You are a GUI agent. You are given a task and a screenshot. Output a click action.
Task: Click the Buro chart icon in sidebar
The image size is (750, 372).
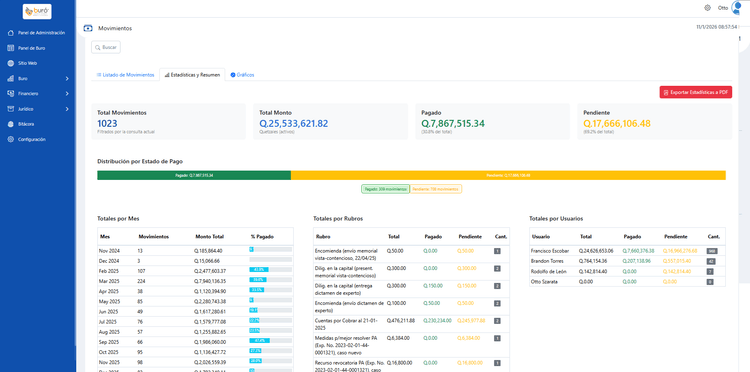pos(11,78)
